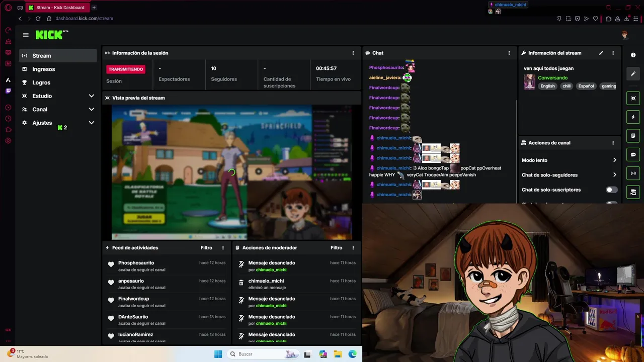
Task: Open options for Información de la sesión panel
Action: 353,53
